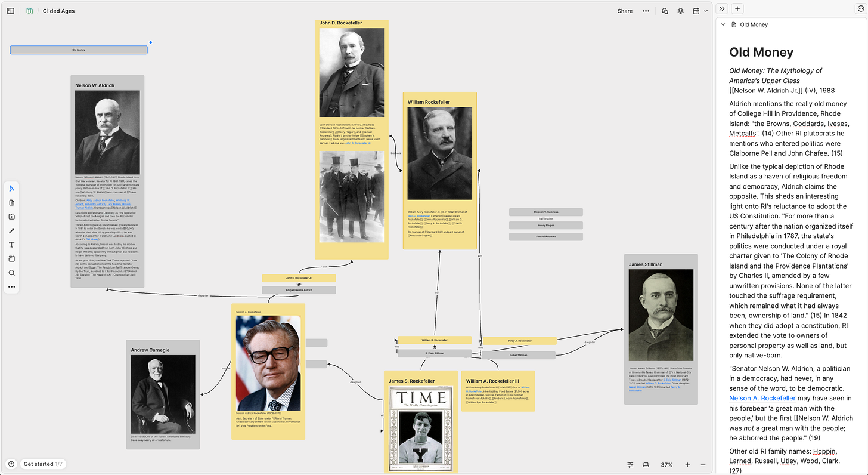Select the John D. Rockefeller Jr. card
The width and height of the screenshot is (868, 475).
[299, 278]
